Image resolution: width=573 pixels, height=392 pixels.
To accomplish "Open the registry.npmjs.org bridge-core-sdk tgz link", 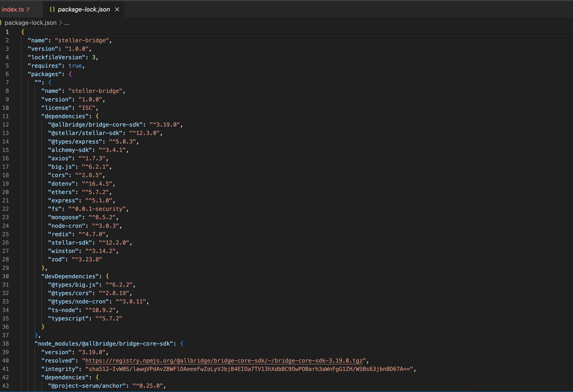I will 224,361.
